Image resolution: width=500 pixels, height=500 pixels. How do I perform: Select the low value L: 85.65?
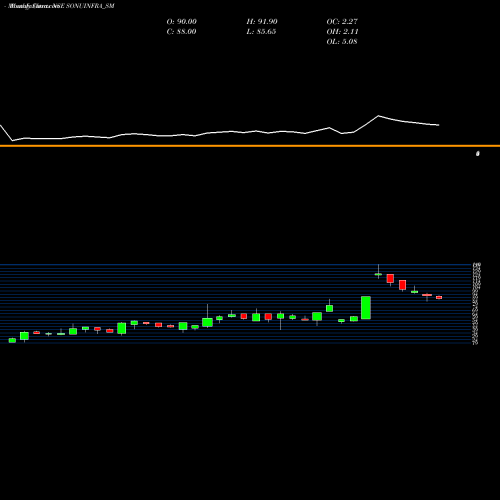(x=261, y=32)
